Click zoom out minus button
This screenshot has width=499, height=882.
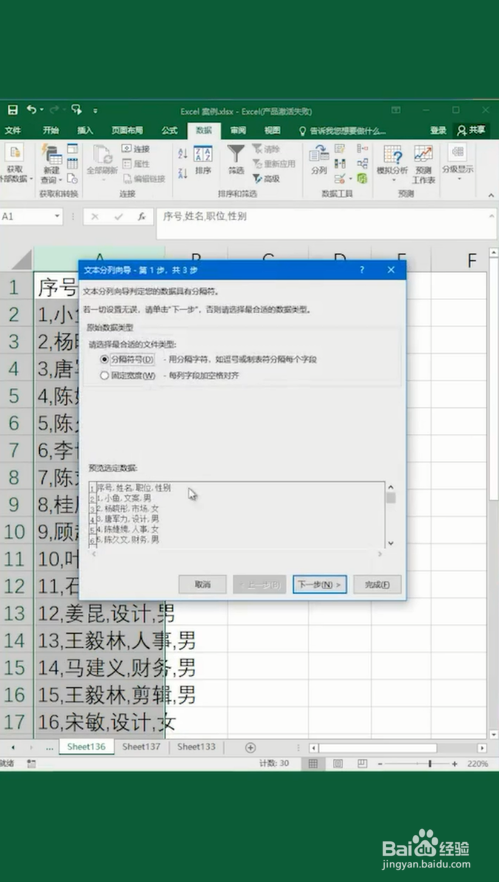pyautogui.click(x=380, y=764)
